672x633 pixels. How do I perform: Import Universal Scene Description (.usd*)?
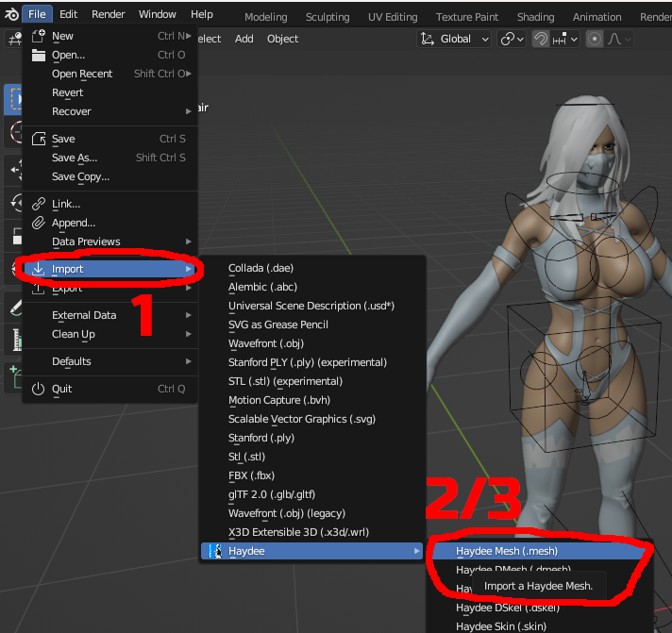pyautogui.click(x=312, y=306)
